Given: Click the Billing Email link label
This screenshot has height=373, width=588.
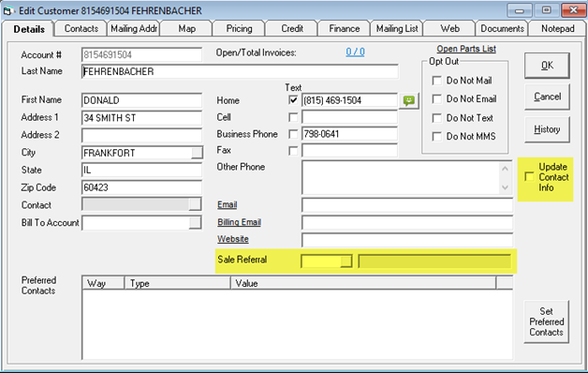Looking at the screenshot, I should pyautogui.click(x=239, y=222).
